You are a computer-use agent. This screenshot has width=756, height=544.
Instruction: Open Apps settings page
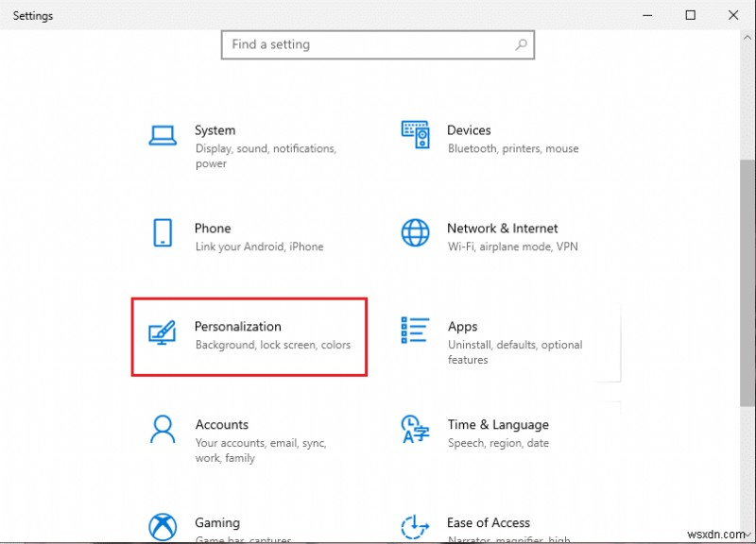click(463, 326)
